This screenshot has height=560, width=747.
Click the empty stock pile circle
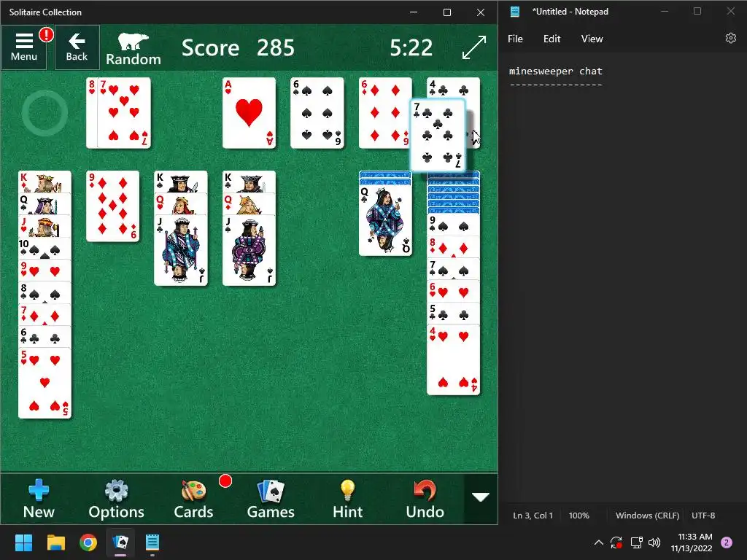coord(44,113)
